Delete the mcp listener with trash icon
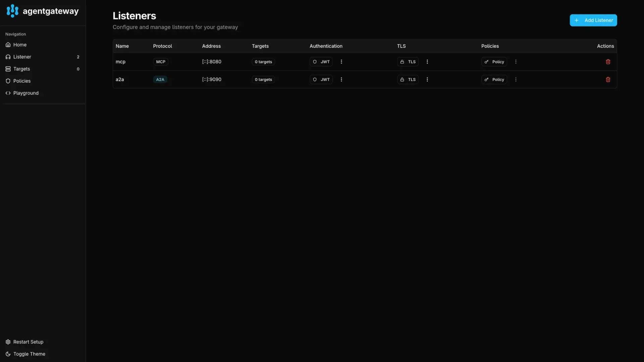Viewport: 644px width, 362px height. pyautogui.click(x=608, y=62)
